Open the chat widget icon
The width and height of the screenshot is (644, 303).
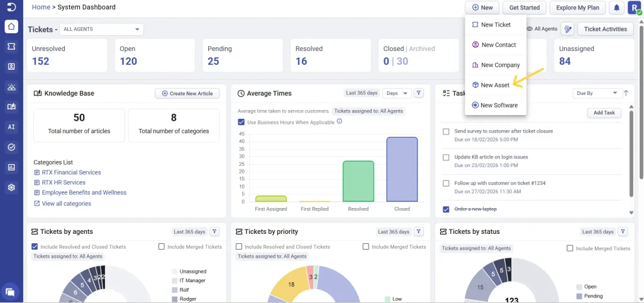10,292
